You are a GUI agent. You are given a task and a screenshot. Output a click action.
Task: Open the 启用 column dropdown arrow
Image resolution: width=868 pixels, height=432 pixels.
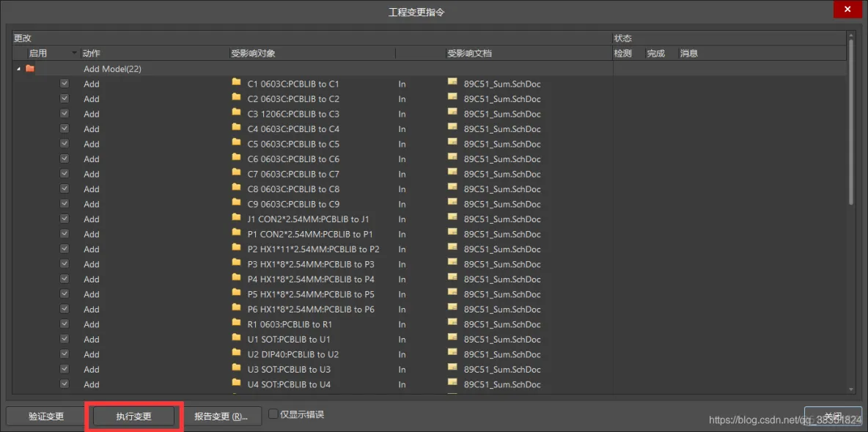pos(74,53)
